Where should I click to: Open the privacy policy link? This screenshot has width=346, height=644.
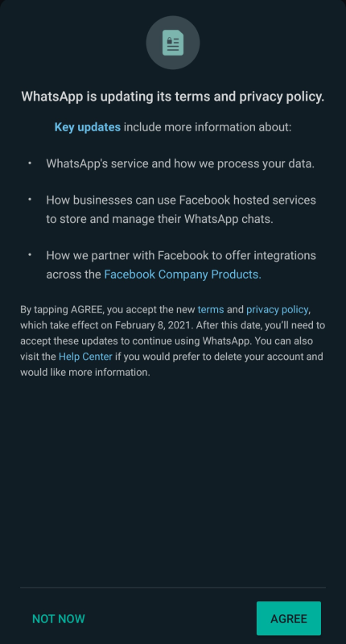pos(277,310)
